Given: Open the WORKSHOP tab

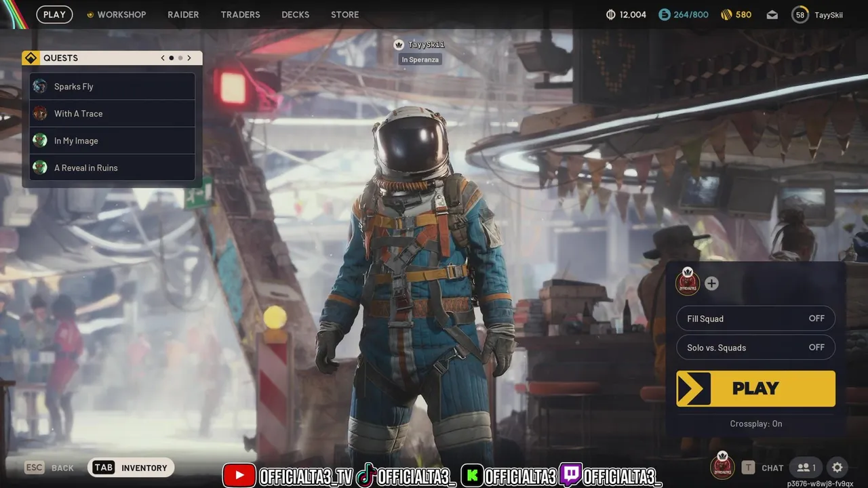Looking at the screenshot, I should pyautogui.click(x=117, y=14).
